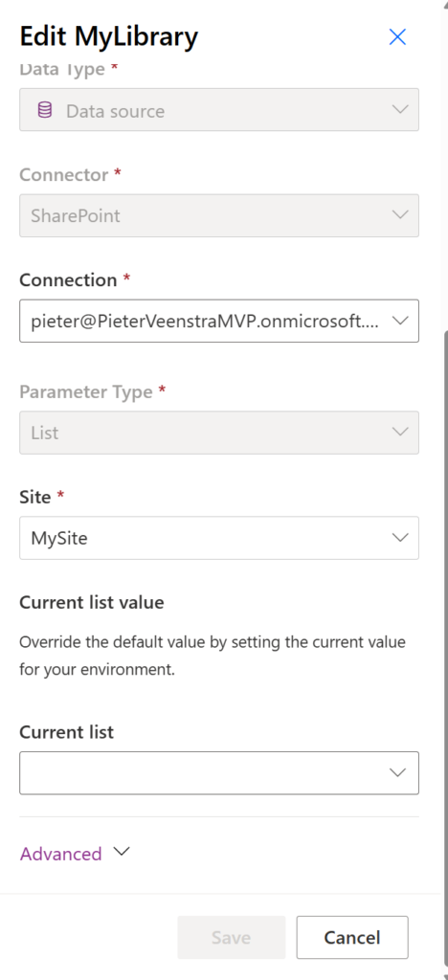Click the Save button
This screenshot has width=448, height=980.
click(232, 938)
